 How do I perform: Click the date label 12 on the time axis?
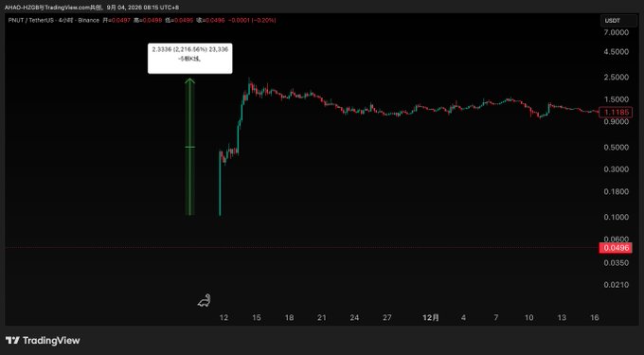224,318
